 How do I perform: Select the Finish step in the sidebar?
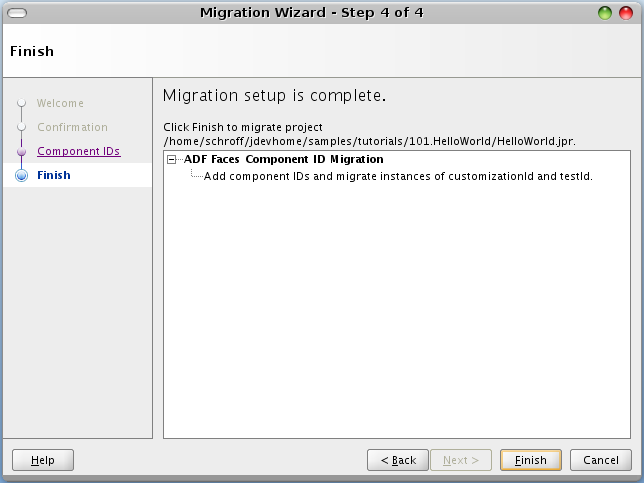pos(54,175)
